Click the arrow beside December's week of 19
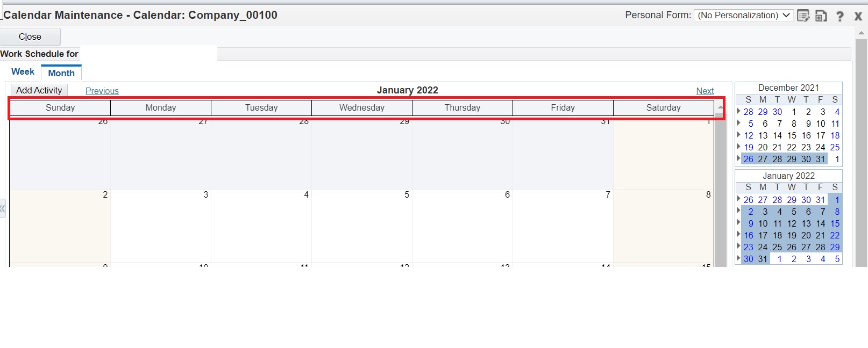 [x=739, y=147]
